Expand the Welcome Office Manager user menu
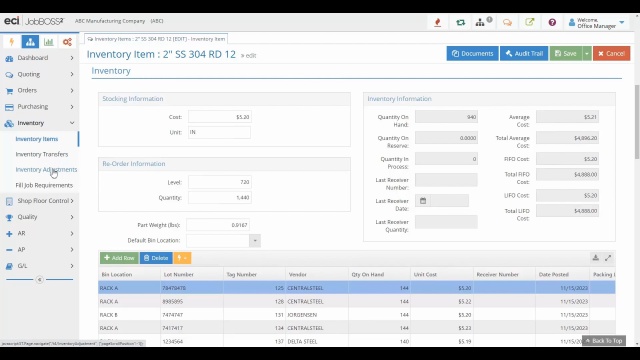This screenshot has width=640, height=360. click(597, 23)
